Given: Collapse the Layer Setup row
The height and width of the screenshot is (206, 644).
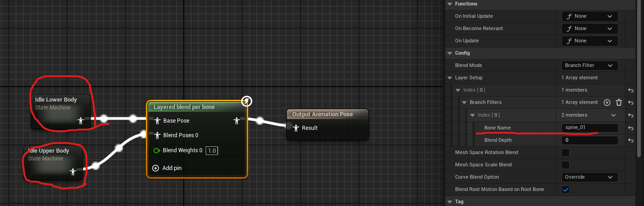Looking at the screenshot, I should (450, 78).
